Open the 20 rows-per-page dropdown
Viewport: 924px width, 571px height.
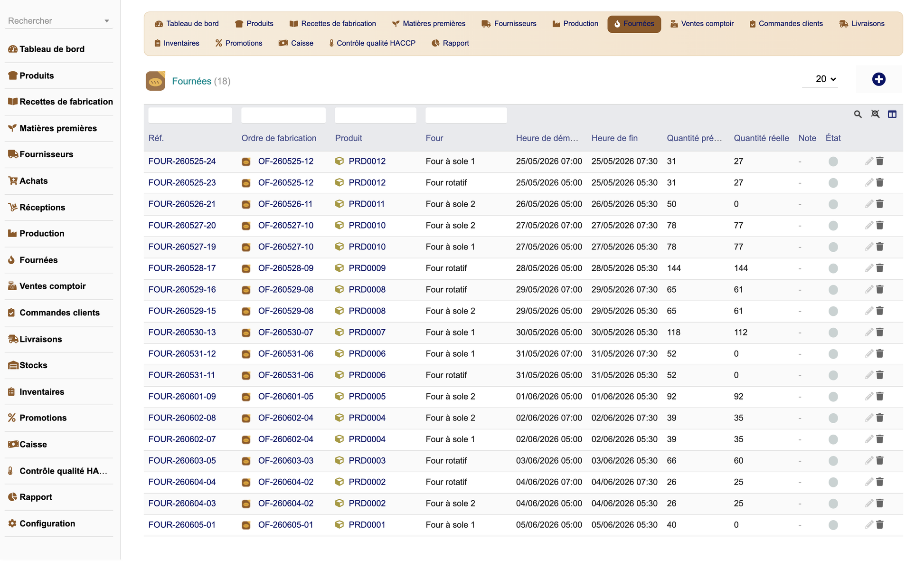point(825,79)
